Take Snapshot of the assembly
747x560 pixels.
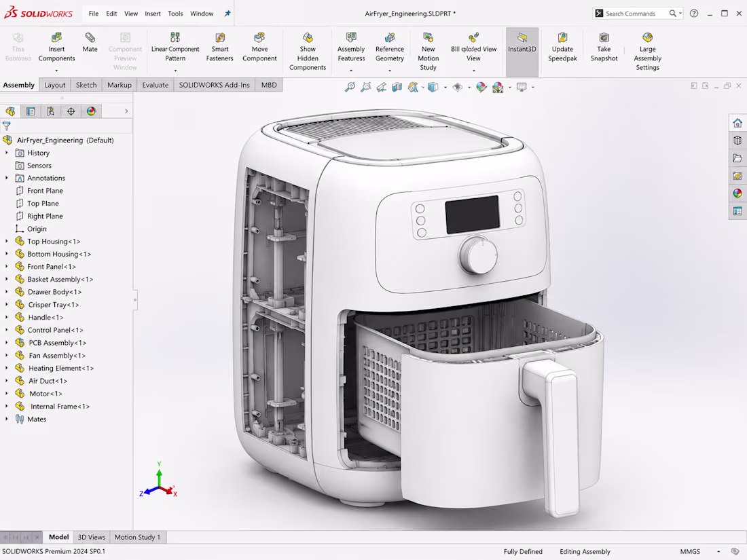[604, 47]
